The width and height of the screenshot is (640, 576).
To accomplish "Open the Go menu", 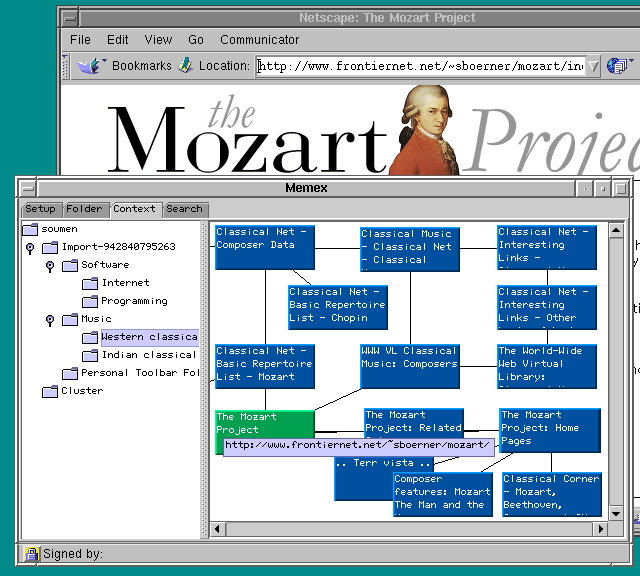I will click(x=196, y=40).
